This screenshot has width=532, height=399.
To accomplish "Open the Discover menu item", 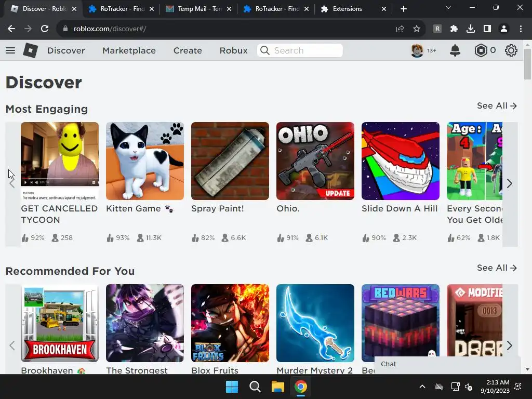I will click(66, 50).
